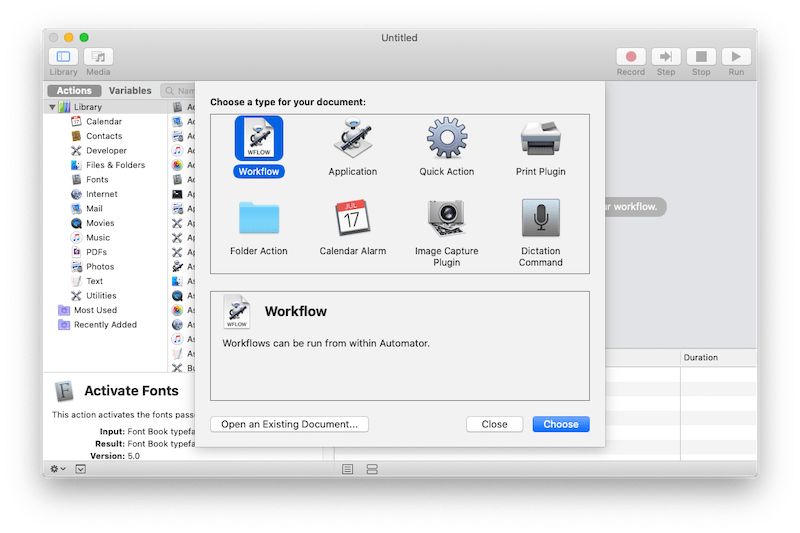Open the gear action menu at bottom left
Screen dimensions: 800x533
57,469
